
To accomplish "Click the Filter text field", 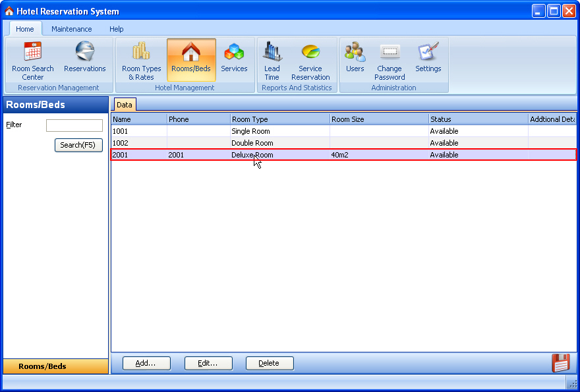I will pos(74,125).
